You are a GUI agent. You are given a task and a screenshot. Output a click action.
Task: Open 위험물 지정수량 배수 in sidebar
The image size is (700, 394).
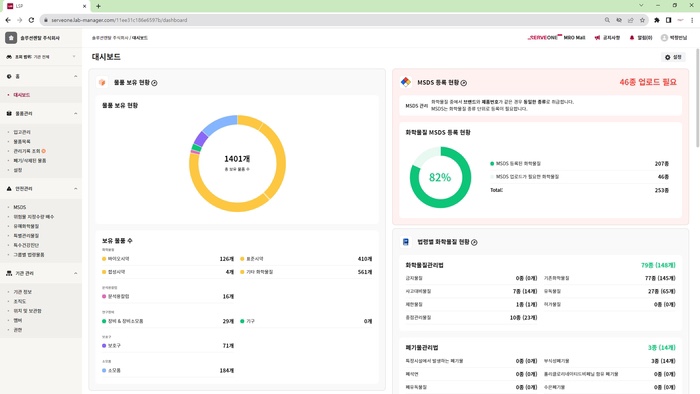(x=33, y=217)
